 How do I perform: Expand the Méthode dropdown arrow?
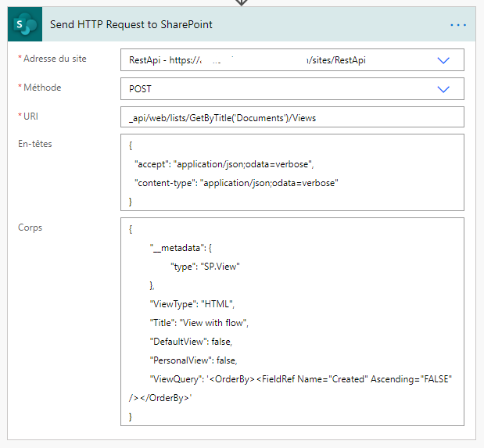(x=443, y=89)
